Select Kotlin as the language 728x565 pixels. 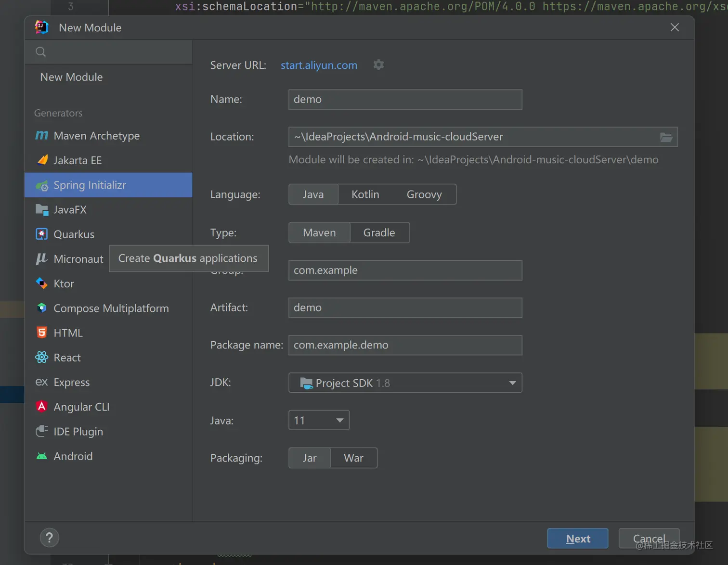pos(365,194)
